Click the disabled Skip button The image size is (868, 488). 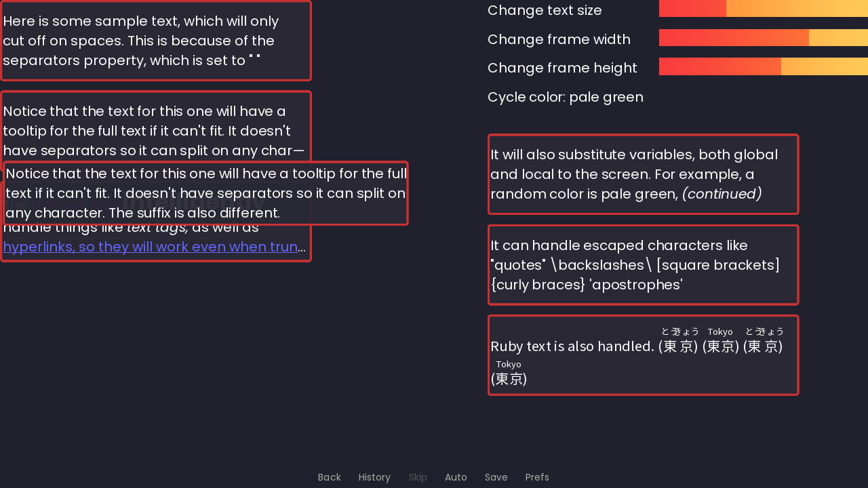pos(418,477)
